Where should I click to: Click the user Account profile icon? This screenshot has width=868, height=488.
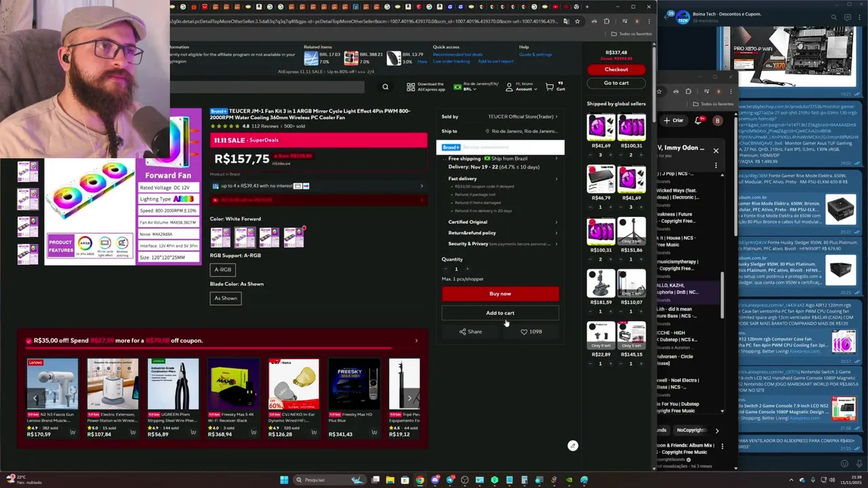(x=509, y=87)
